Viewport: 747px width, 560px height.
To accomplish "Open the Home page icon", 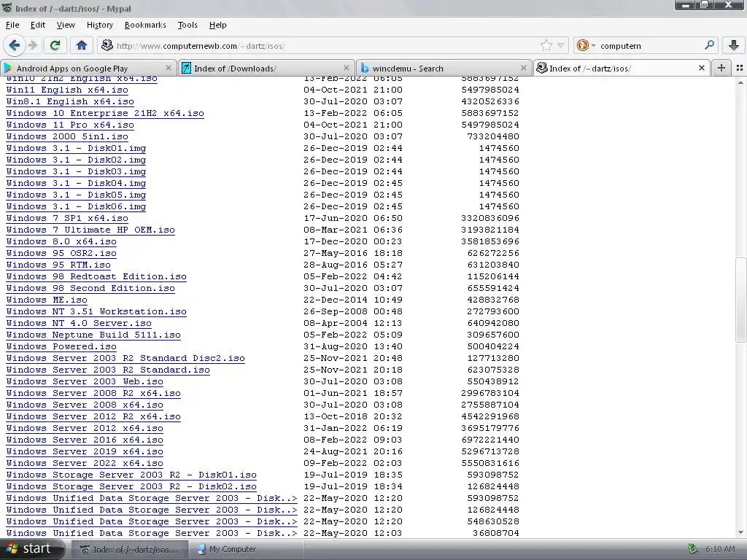I will point(82,46).
